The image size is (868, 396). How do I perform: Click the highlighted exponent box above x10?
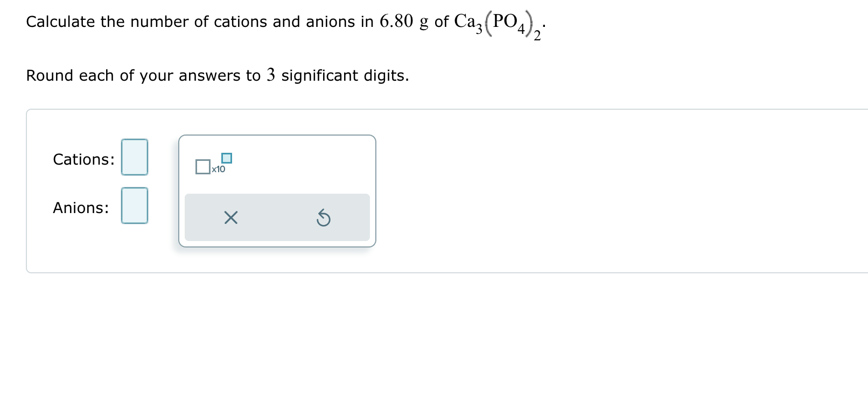click(226, 157)
